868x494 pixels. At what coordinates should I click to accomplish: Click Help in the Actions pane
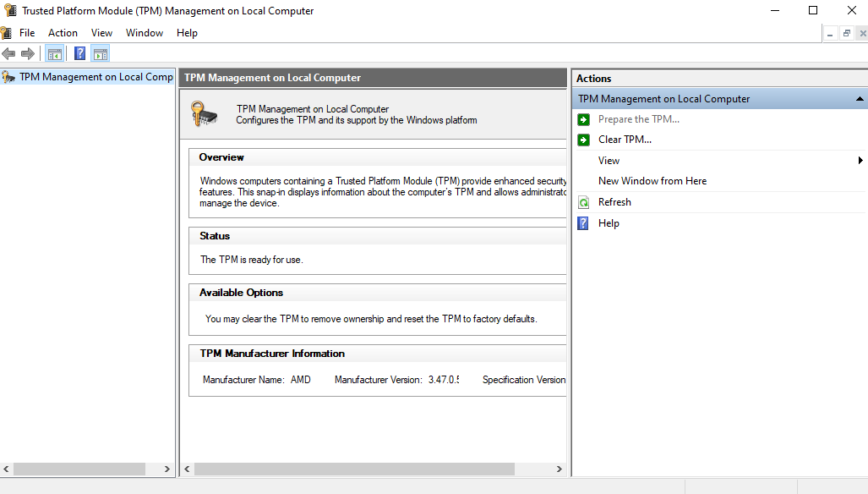pos(609,223)
